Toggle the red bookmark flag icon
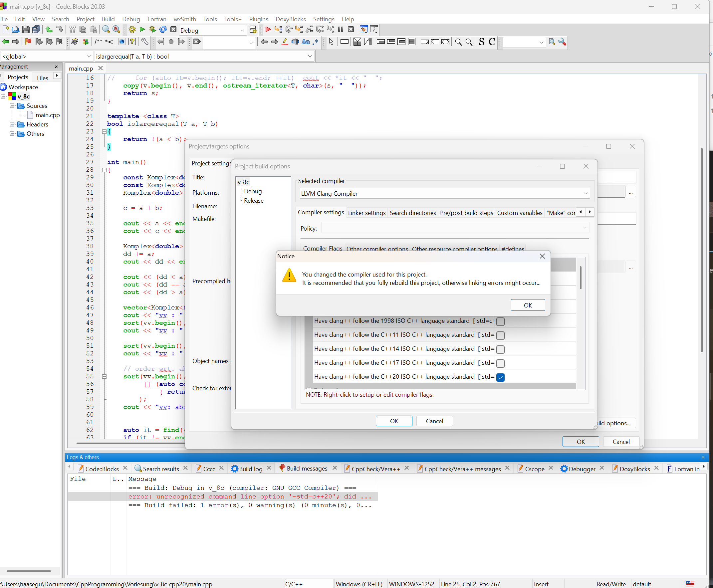This screenshot has width=713, height=588. (x=28, y=42)
